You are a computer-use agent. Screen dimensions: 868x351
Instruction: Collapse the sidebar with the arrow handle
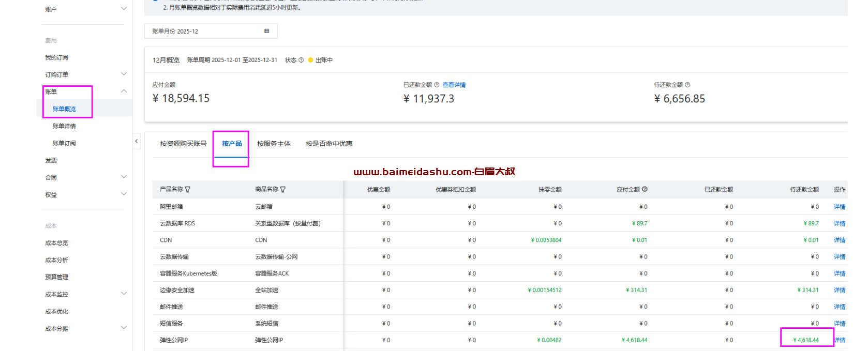137,141
